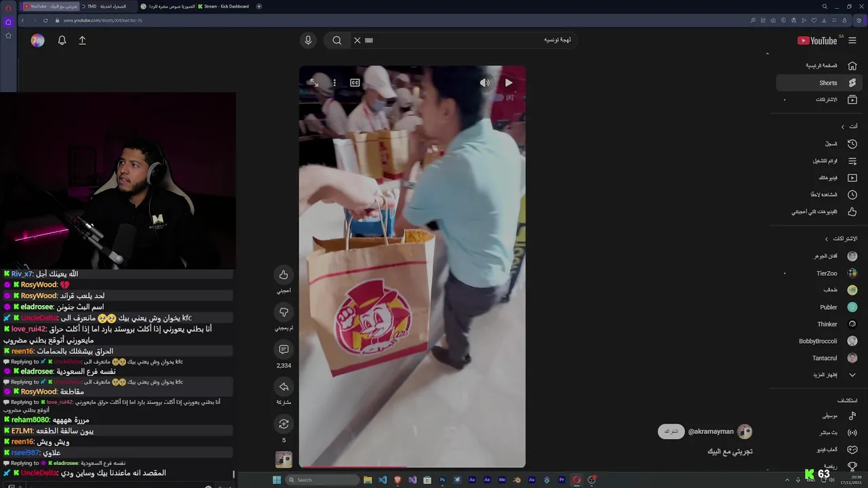Click the Opera GX home sidebar icon
Screen dimensions: 868x488
coord(8,22)
